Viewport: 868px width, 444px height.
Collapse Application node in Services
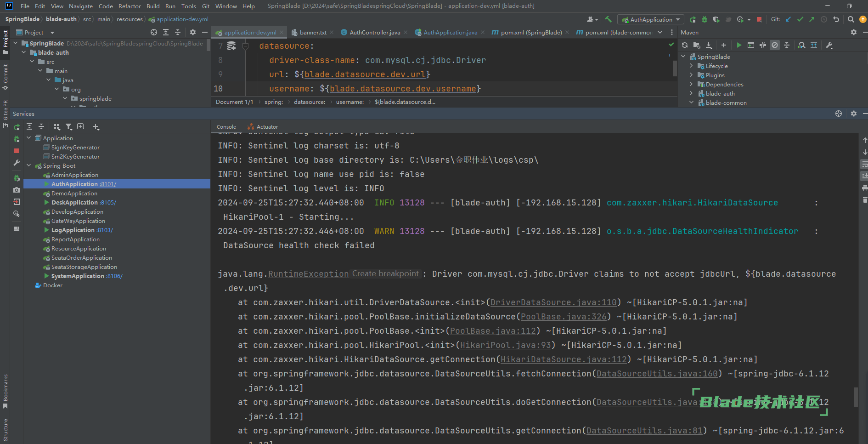pos(29,138)
